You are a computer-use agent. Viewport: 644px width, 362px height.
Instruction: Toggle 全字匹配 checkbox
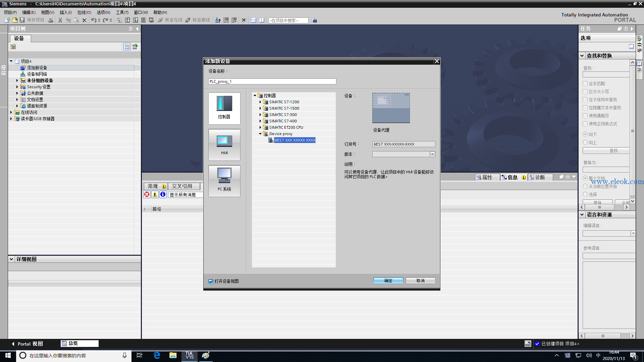[585, 83]
